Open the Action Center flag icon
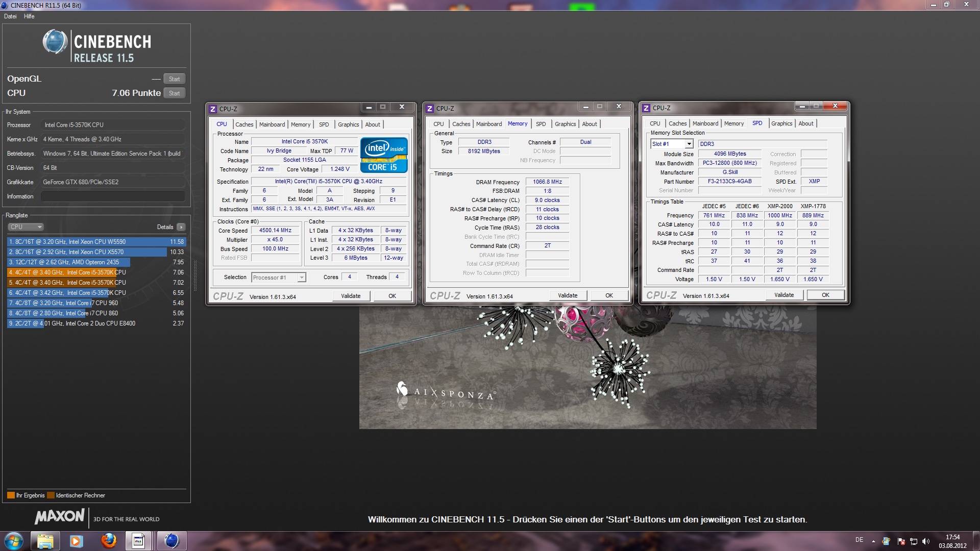Image resolution: width=980 pixels, height=551 pixels. (x=901, y=541)
